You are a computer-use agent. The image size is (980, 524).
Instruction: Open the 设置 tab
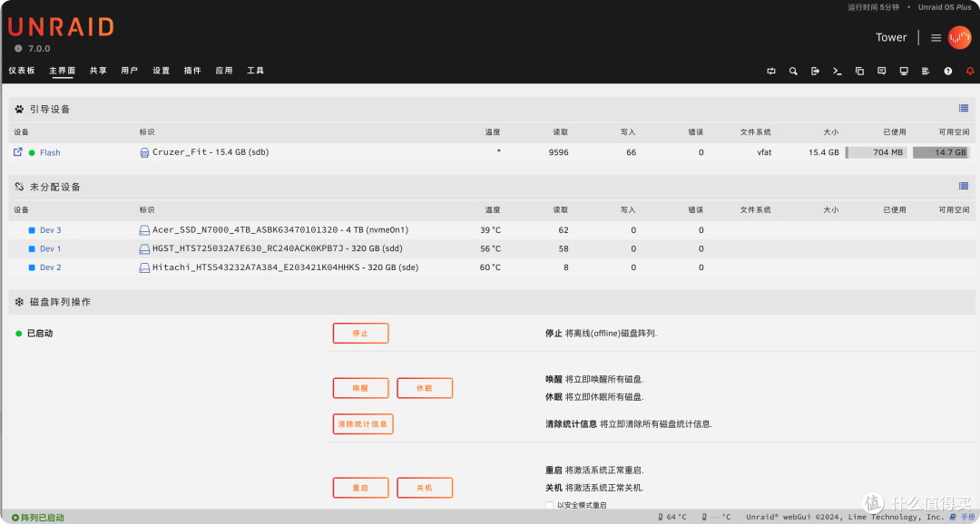click(x=162, y=71)
